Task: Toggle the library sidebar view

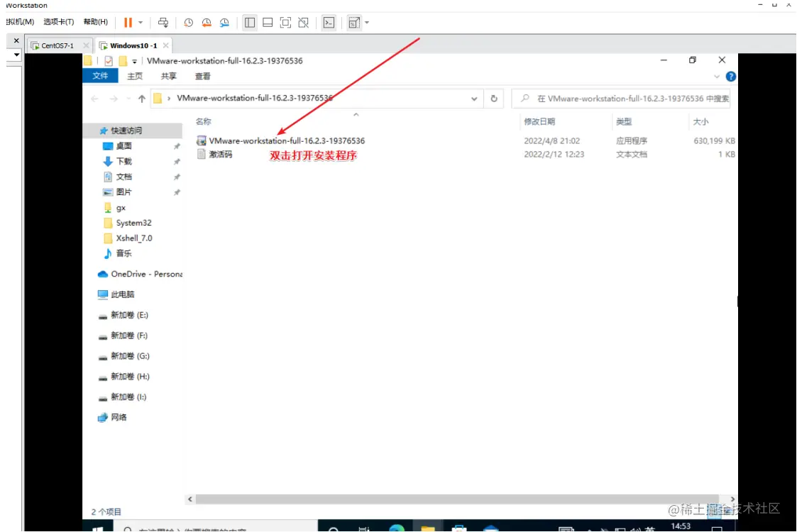Action: pyautogui.click(x=250, y=23)
